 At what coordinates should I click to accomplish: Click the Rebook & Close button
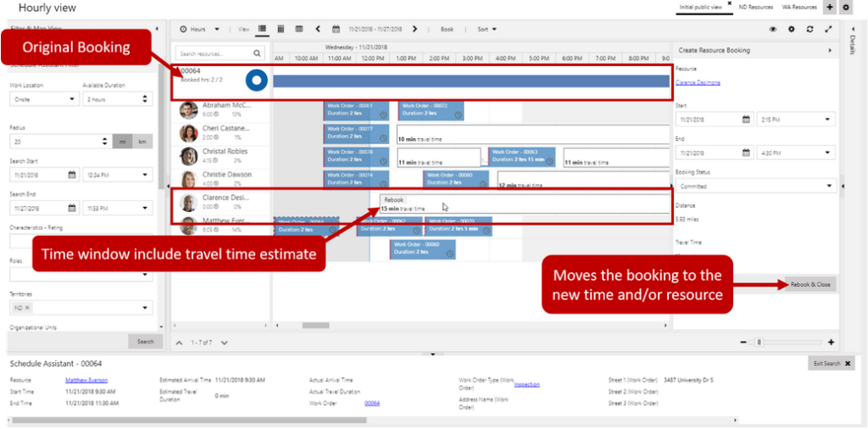pos(810,284)
